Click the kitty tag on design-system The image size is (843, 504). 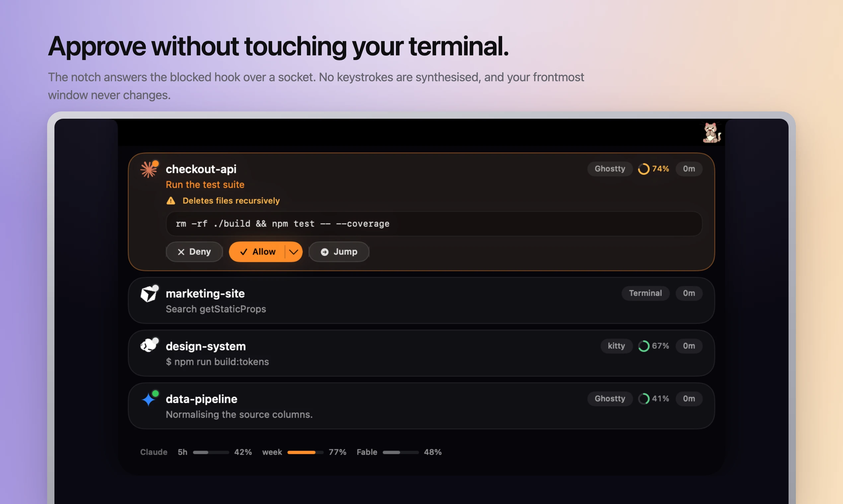pos(616,346)
